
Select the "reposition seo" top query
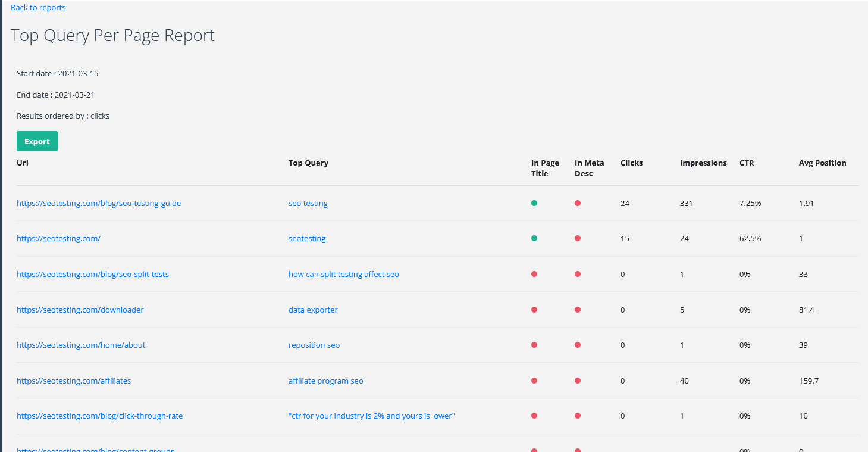(x=314, y=345)
